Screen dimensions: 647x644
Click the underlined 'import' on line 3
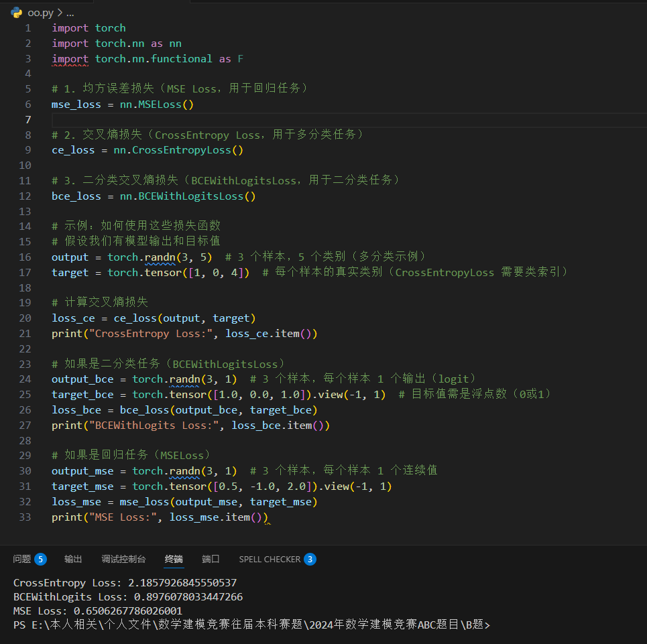[x=70, y=59]
